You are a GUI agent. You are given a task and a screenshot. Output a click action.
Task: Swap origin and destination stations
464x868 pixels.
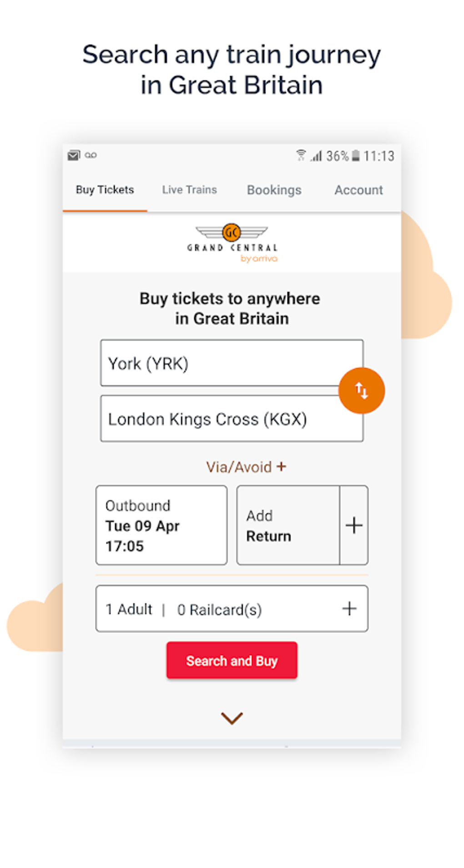point(361,390)
